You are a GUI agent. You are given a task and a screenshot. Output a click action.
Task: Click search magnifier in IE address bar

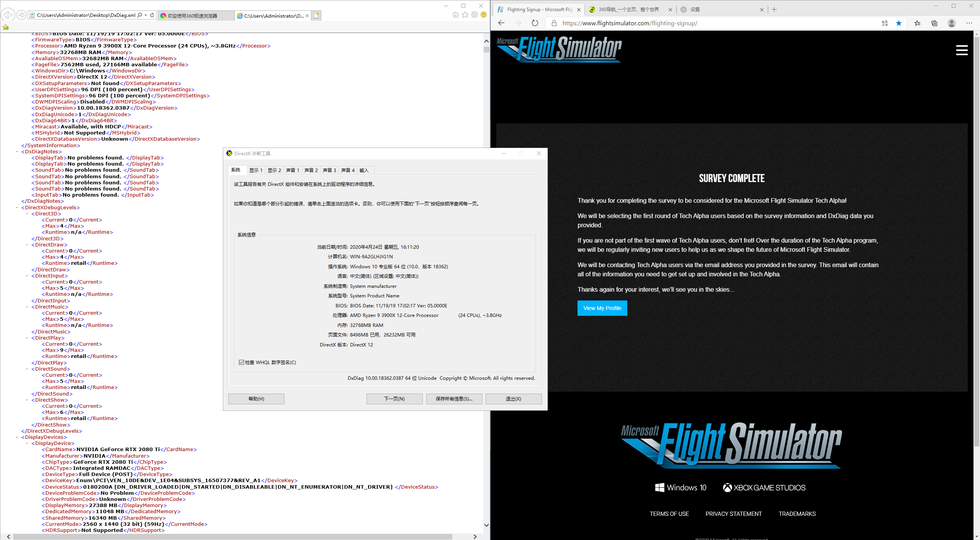pyautogui.click(x=140, y=15)
